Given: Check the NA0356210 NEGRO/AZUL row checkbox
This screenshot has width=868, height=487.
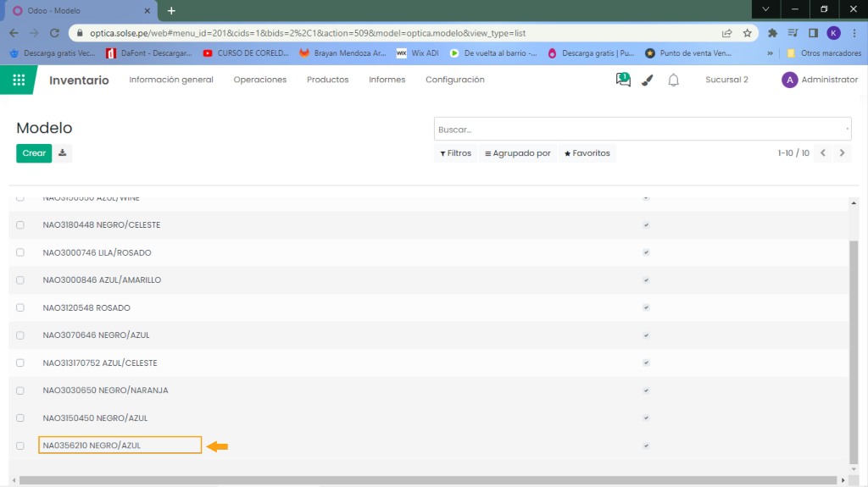Looking at the screenshot, I should [20, 445].
